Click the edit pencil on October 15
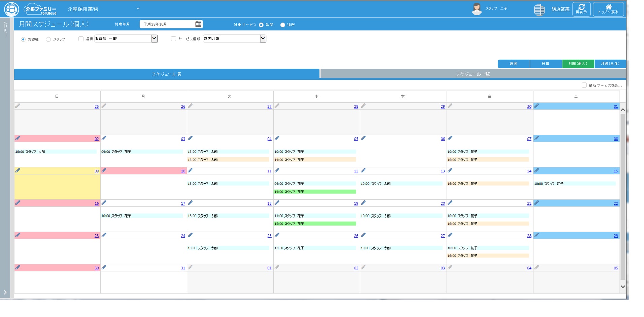The image size is (644, 317). pos(537,170)
